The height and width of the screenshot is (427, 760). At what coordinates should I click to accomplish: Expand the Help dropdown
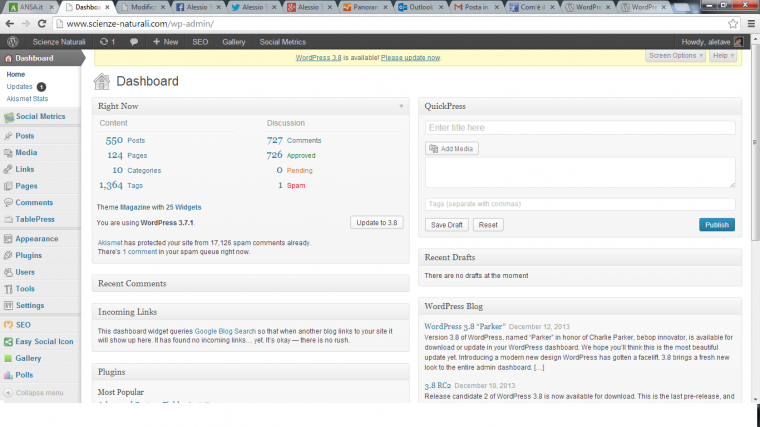(723, 56)
